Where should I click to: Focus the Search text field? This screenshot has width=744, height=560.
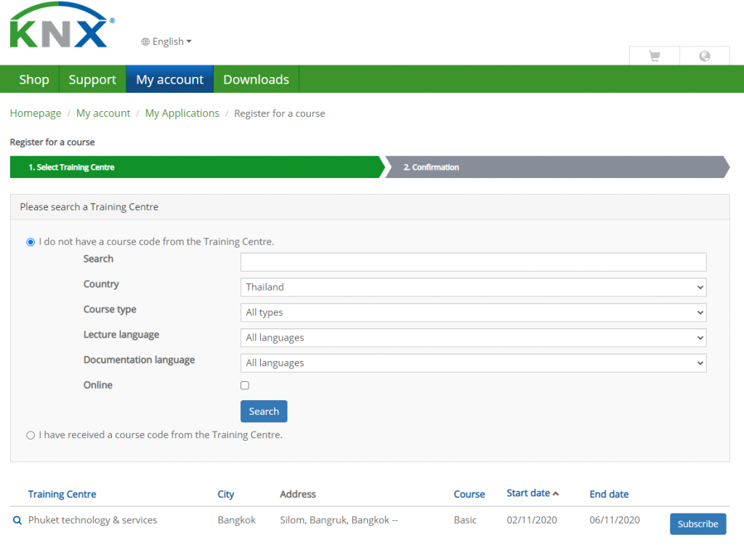(x=473, y=262)
